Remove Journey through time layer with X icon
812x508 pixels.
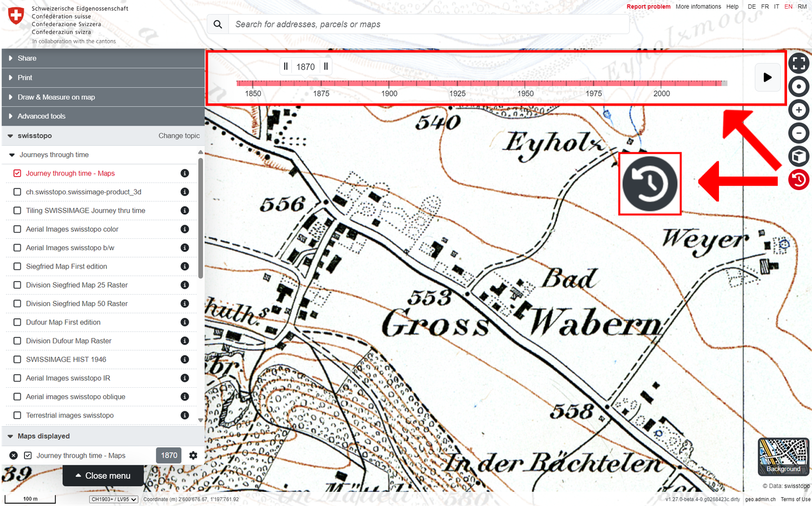14,455
